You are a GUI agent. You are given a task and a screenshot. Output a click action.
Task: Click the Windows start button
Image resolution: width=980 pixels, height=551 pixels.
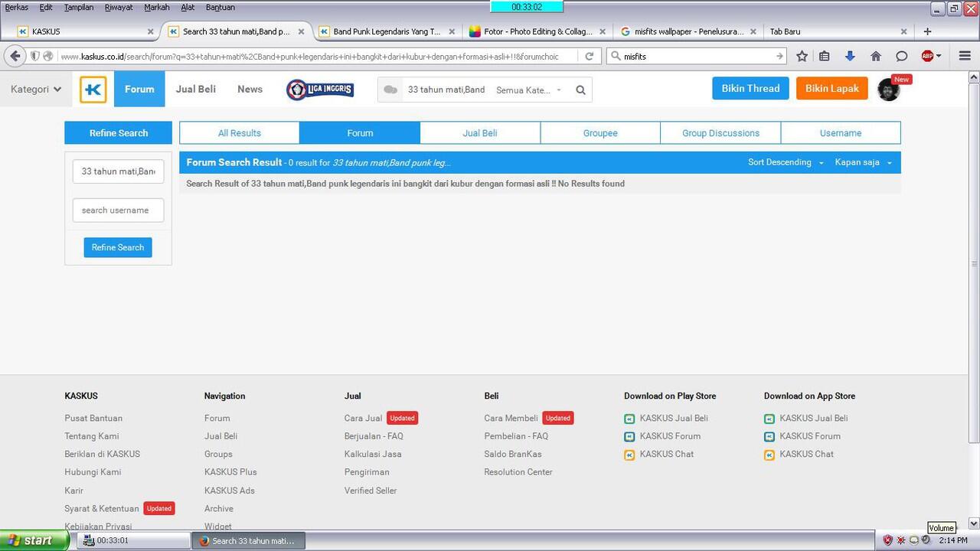pyautogui.click(x=34, y=540)
